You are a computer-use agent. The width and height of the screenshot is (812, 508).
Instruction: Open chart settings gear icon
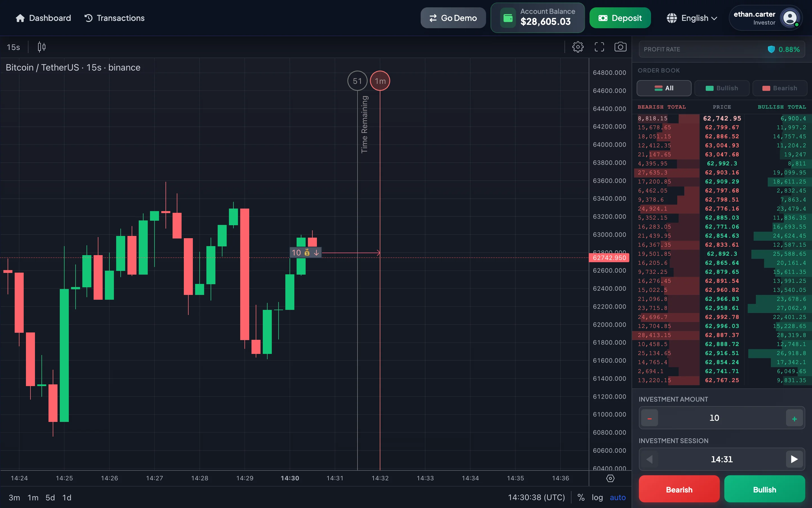[x=578, y=47]
